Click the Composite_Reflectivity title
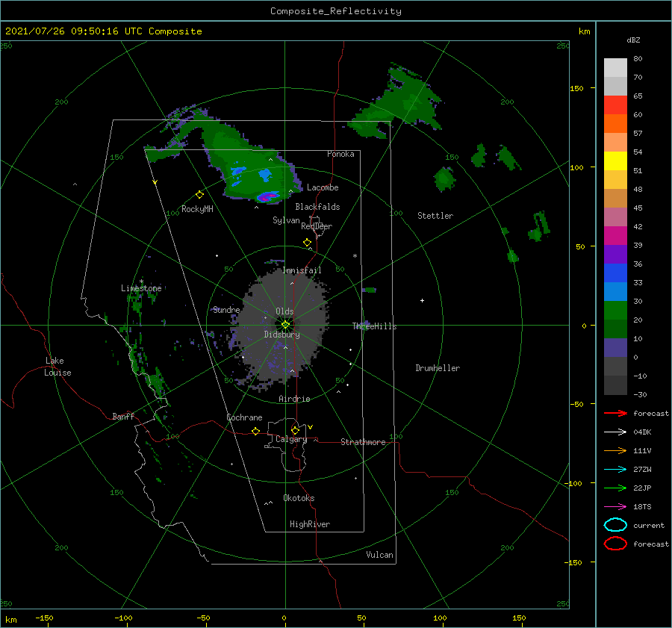This screenshot has width=672, height=628. 336,11
